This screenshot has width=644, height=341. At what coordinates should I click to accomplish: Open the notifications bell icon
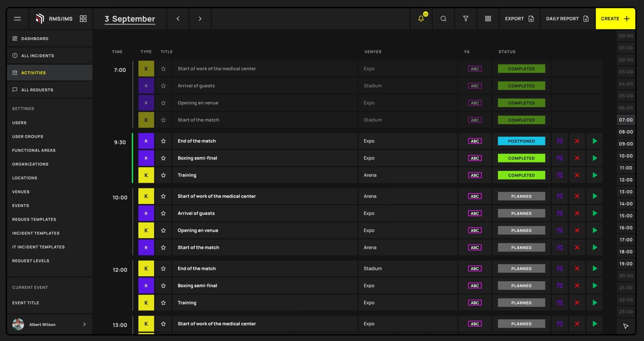[421, 19]
